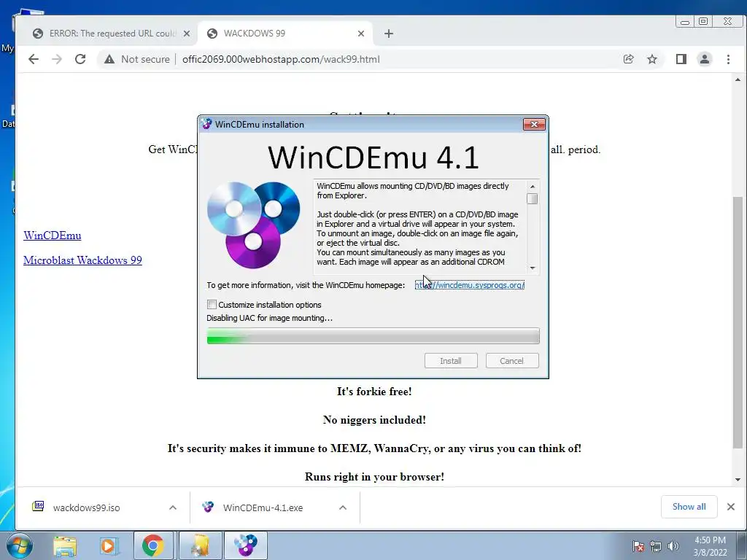The image size is (747, 560).
Task: Click the page scrollbar up arrow
Action: [738, 79]
